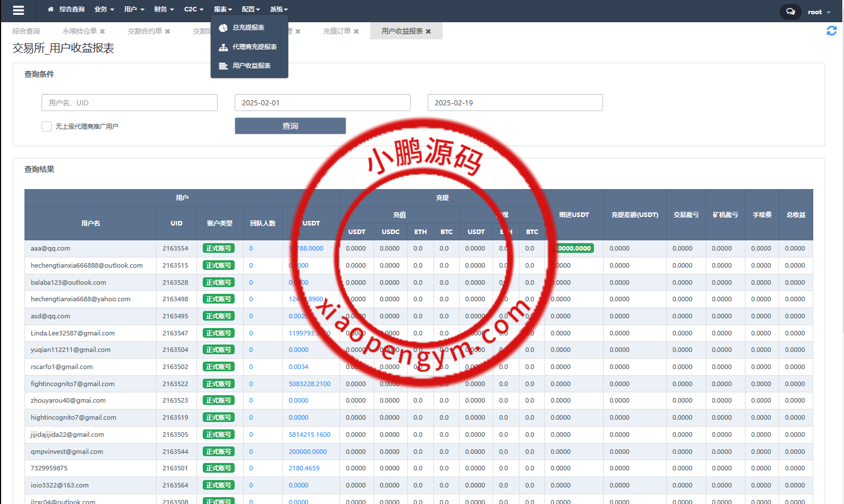Click the home icon beside 综合查询
The width and height of the screenshot is (844, 504).
pos(51,10)
